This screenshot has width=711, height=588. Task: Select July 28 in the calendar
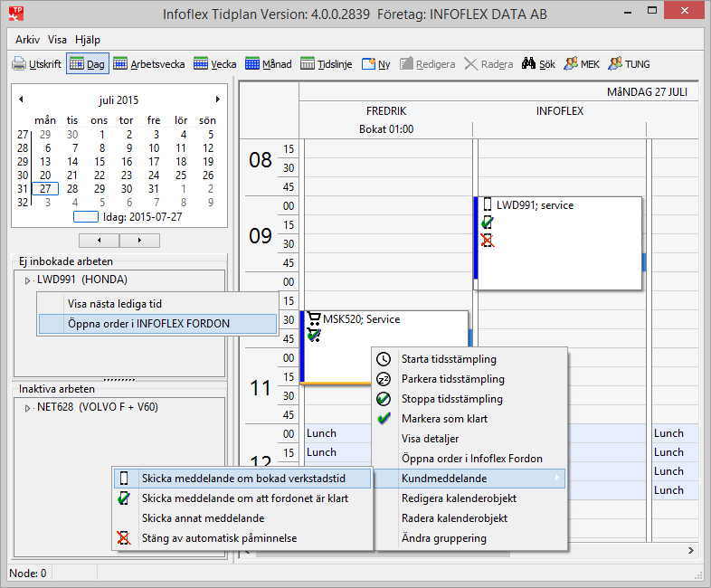(x=72, y=188)
